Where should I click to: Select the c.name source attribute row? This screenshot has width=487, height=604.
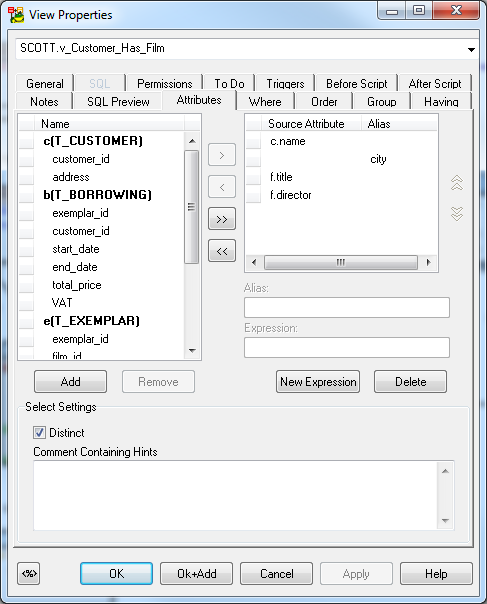(x=341, y=141)
